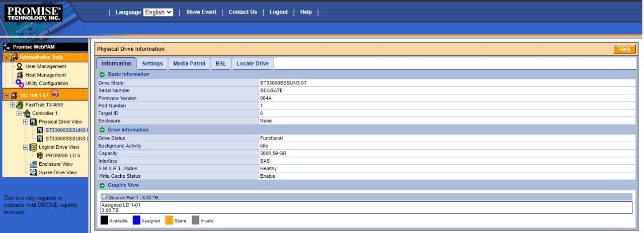
Task: Click the small drive icon beside Drive on Port 1
Action: [105, 197]
